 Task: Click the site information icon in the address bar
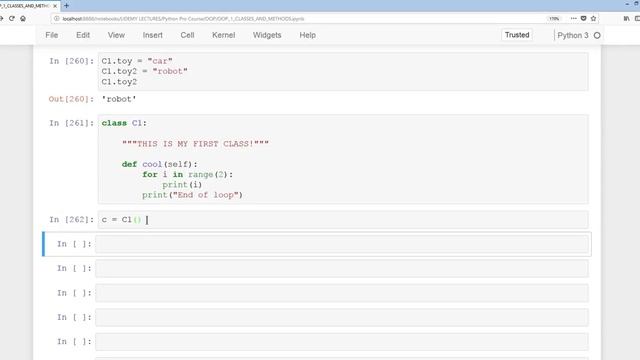click(57, 19)
